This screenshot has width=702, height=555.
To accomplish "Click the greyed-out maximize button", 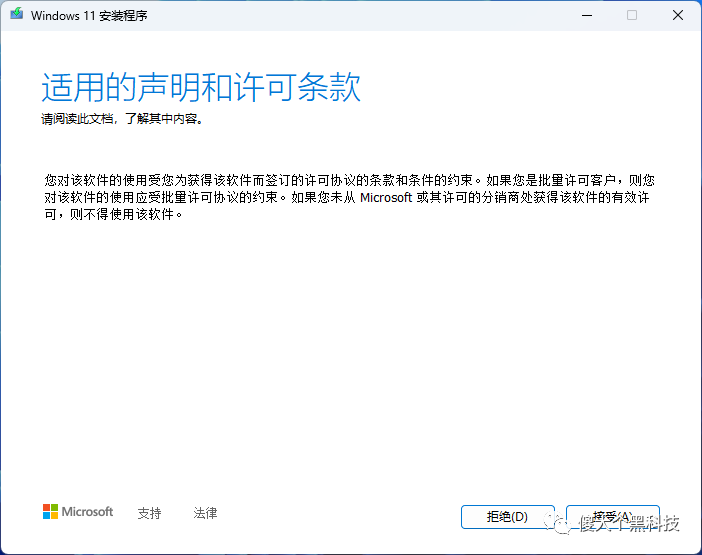I will coord(631,15).
